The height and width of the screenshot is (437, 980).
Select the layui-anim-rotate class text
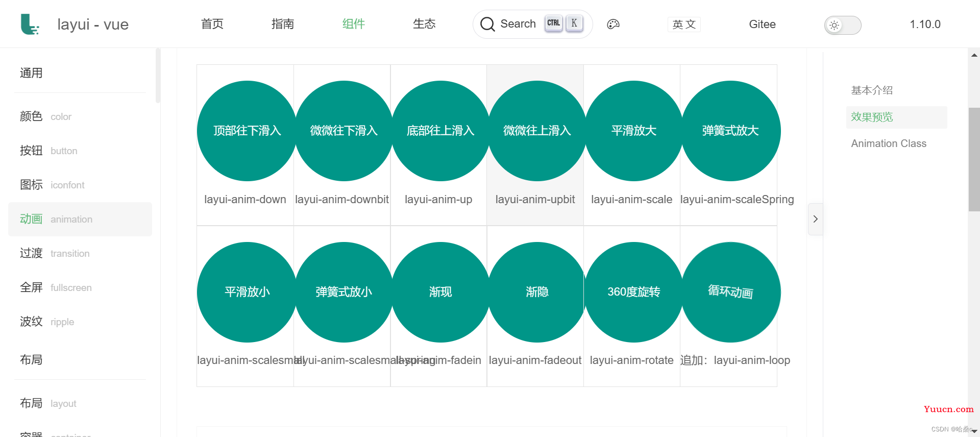pos(631,360)
